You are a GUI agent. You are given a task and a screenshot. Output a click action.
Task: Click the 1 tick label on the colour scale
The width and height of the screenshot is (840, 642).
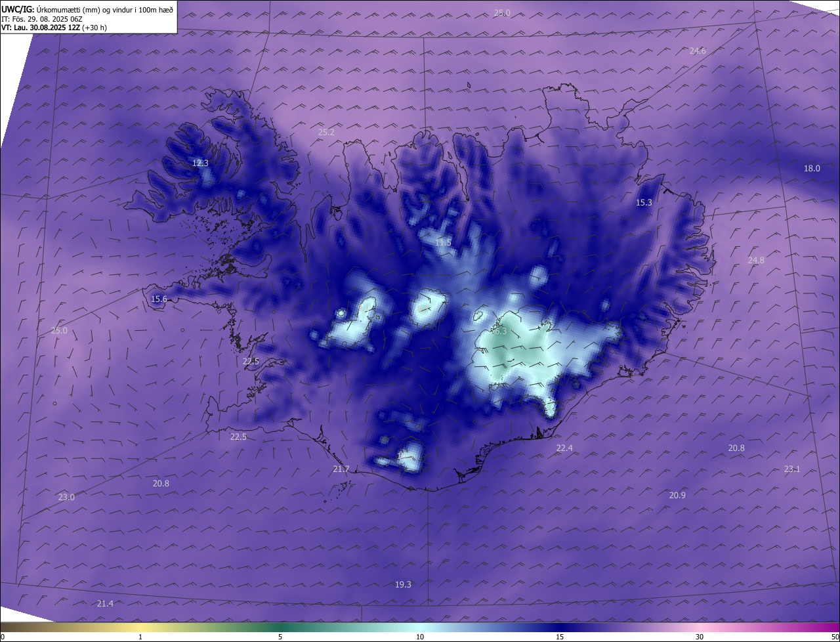(140, 637)
